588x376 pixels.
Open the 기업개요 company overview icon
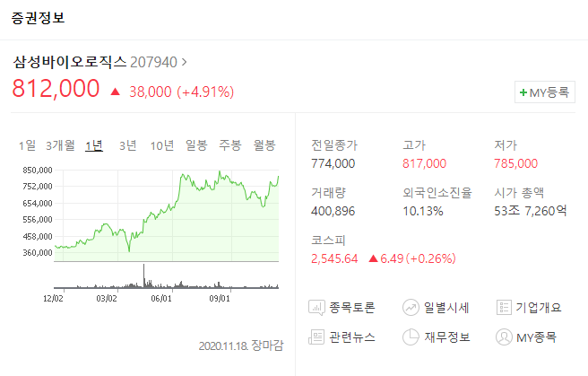pyautogui.click(x=504, y=308)
